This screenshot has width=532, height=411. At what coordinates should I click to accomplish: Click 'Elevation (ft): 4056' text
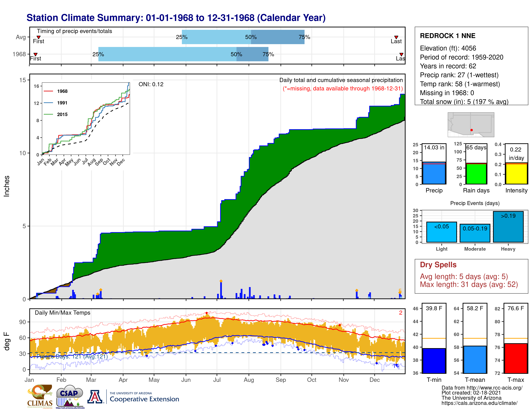click(448, 48)
